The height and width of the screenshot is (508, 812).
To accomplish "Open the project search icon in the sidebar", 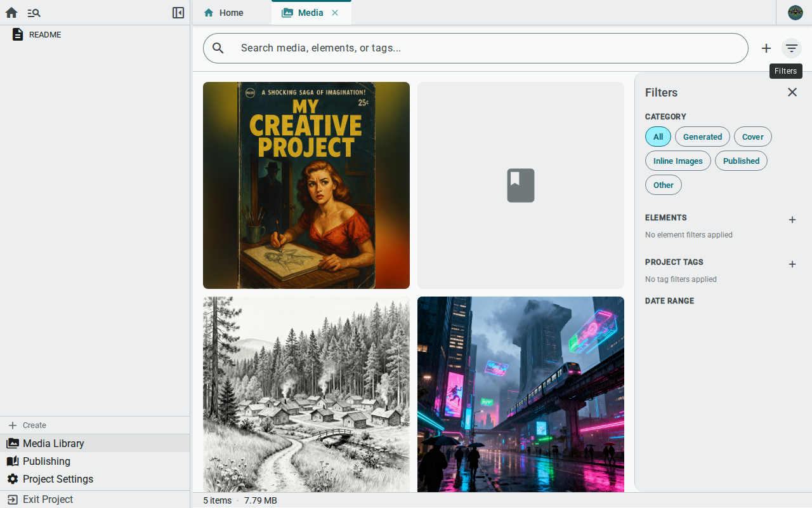I will pyautogui.click(x=34, y=13).
